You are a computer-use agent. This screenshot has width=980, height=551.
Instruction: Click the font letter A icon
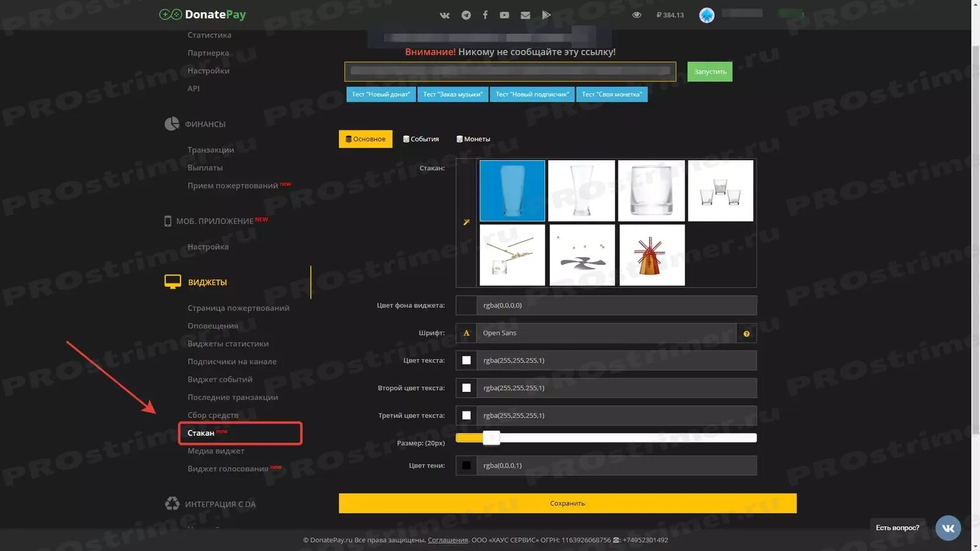(466, 333)
